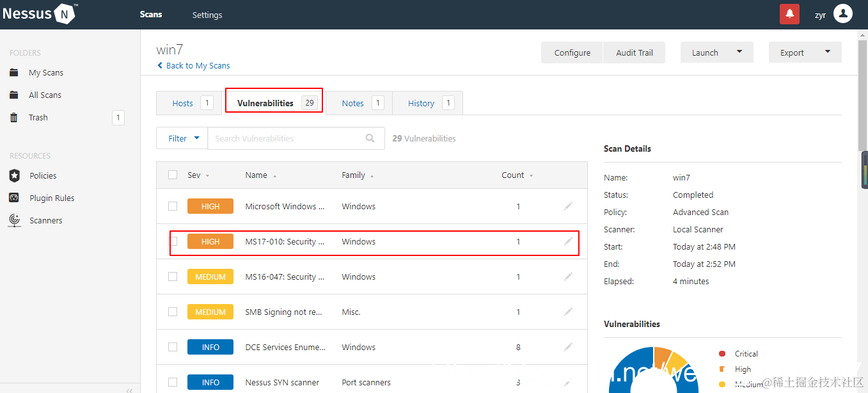Check the MS16-047 vulnerability row
The width and height of the screenshot is (868, 393).
click(x=173, y=277)
